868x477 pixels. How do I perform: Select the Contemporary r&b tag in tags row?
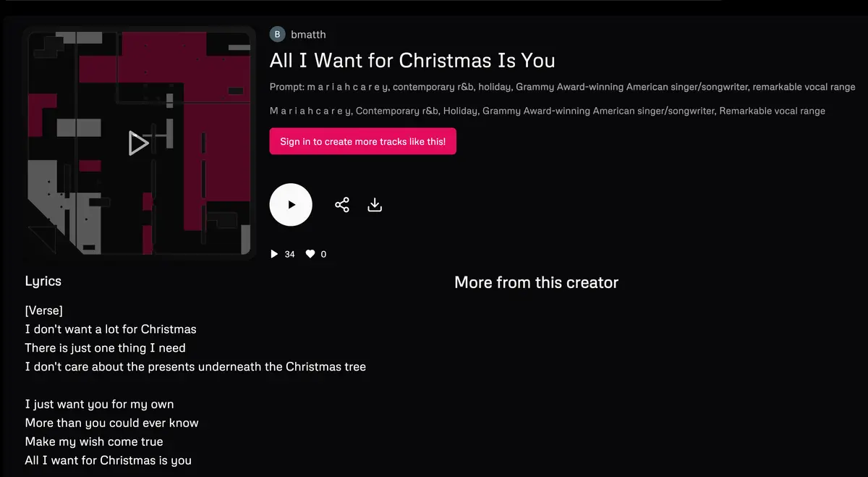396,111
